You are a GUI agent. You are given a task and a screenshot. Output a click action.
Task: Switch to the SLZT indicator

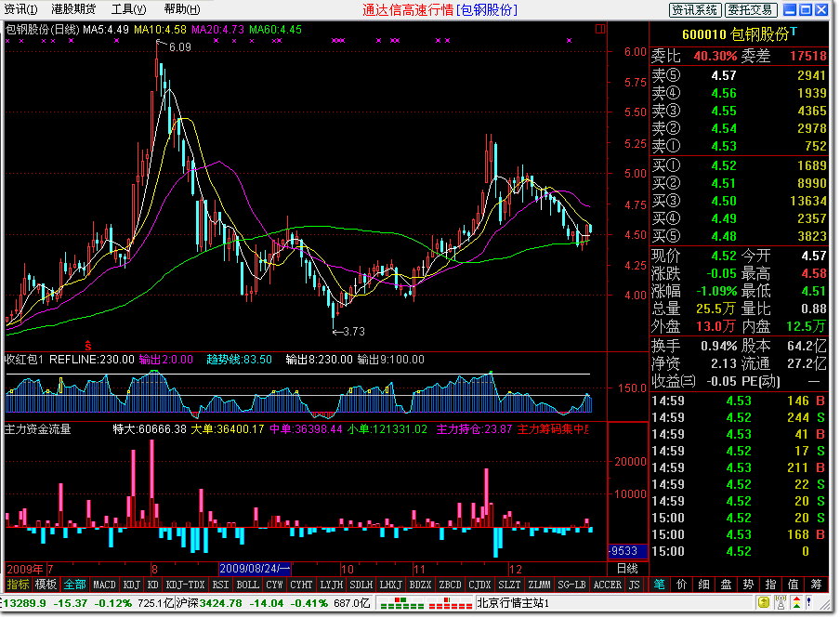click(509, 585)
